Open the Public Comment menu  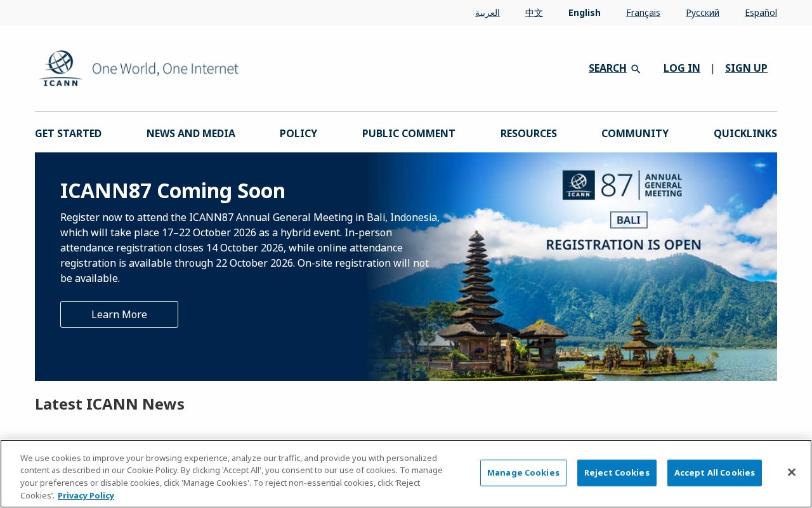point(409,133)
